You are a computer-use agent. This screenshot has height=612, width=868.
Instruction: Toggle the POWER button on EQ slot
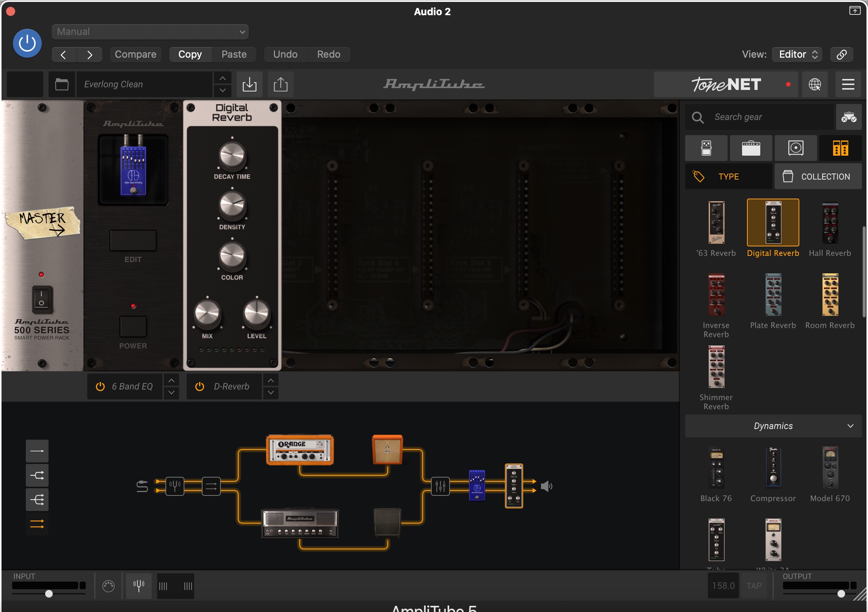tap(133, 327)
